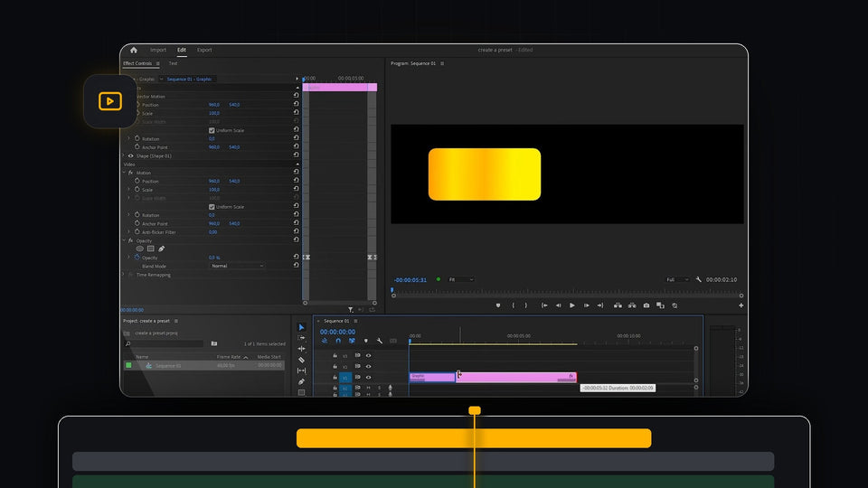Open the Text panel tab
This screenshot has width=868, height=488.
pos(173,63)
